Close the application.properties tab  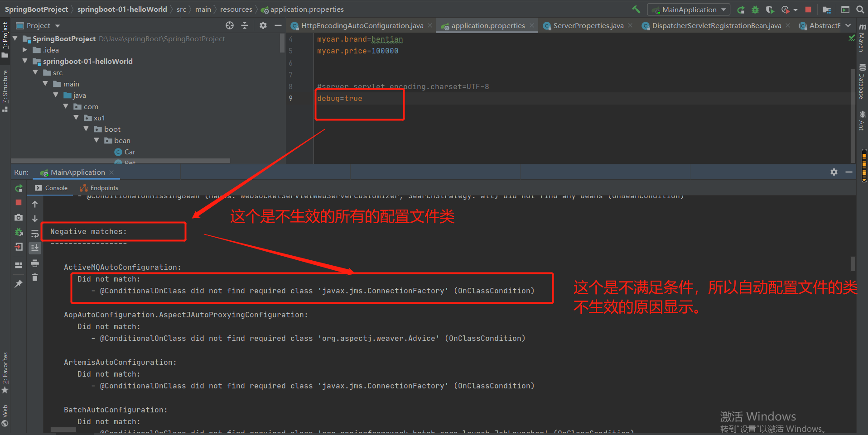pyautogui.click(x=532, y=26)
